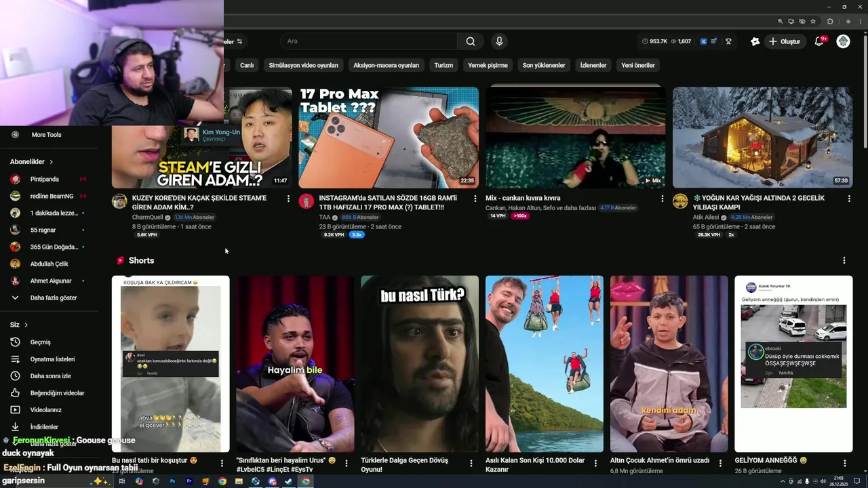
Task: Click the YouTube search input field
Action: click(369, 41)
